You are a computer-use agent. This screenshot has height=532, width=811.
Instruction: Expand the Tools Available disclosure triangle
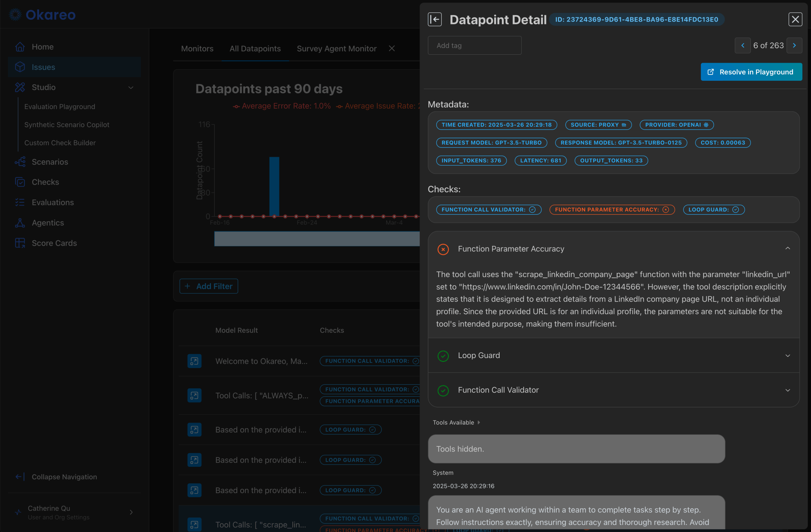point(479,422)
